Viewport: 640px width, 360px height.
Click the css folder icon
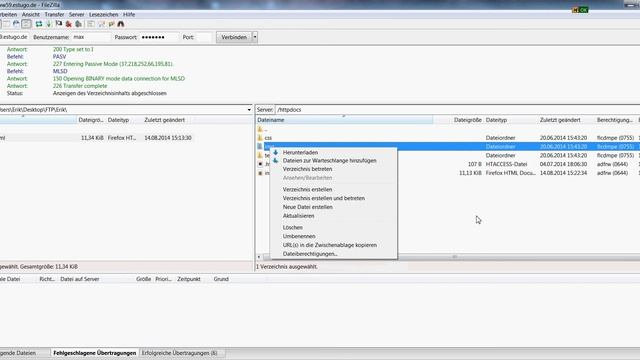[x=260, y=138]
